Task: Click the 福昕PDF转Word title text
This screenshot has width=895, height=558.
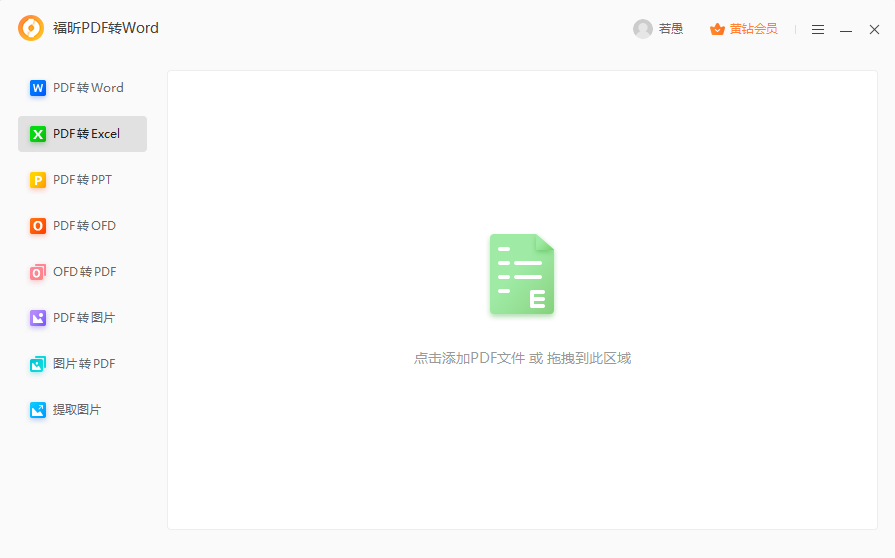Action: [x=105, y=28]
